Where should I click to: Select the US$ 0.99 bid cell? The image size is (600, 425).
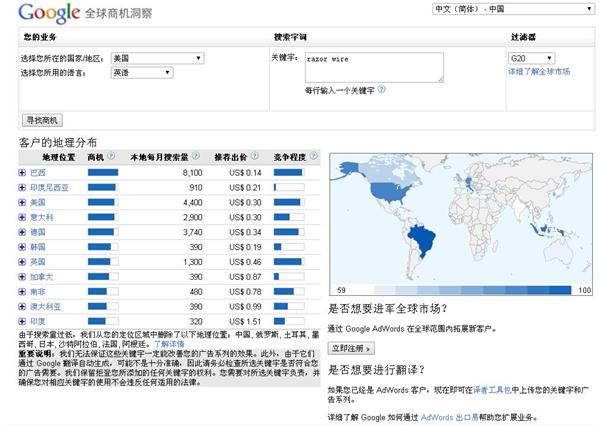(245, 307)
